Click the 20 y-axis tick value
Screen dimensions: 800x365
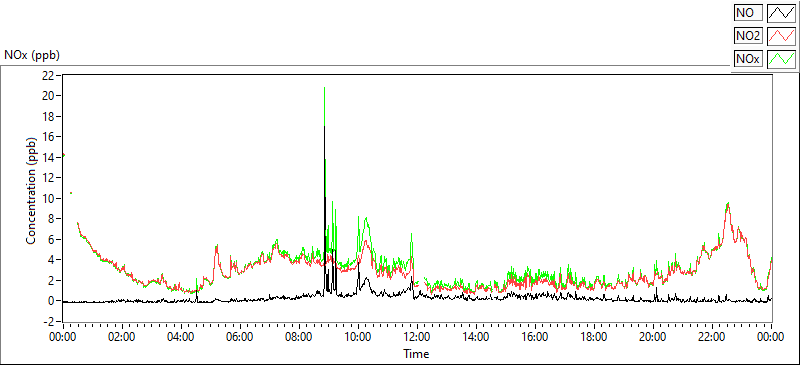coord(49,95)
